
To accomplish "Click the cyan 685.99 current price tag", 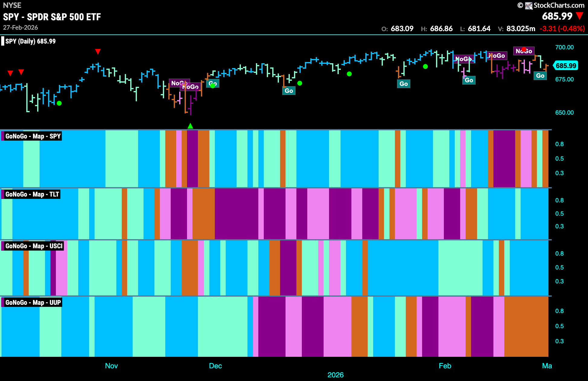I will click(566, 66).
